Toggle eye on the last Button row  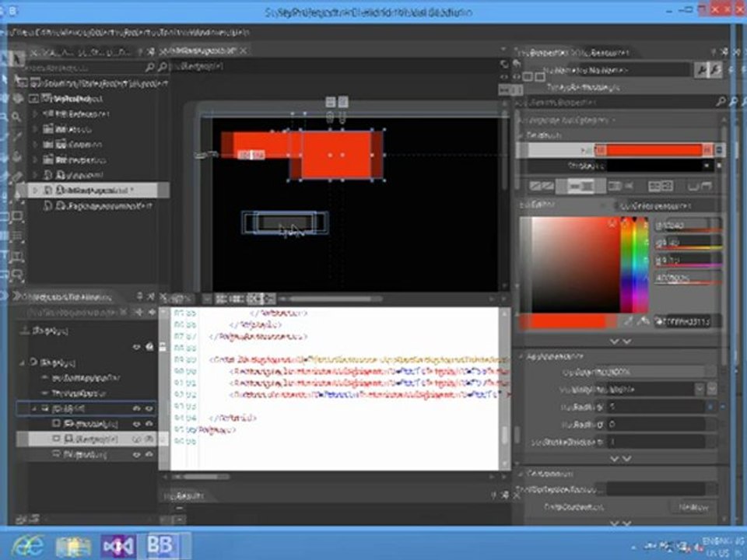point(137,455)
